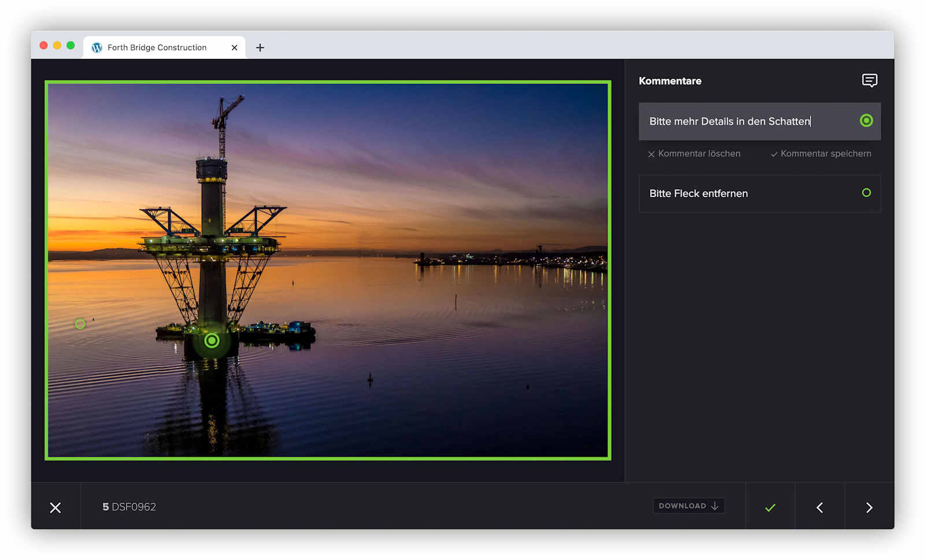Go to previous photo with left chevron
Image resolution: width=925 pixels, height=560 pixels.
(819, 507)
